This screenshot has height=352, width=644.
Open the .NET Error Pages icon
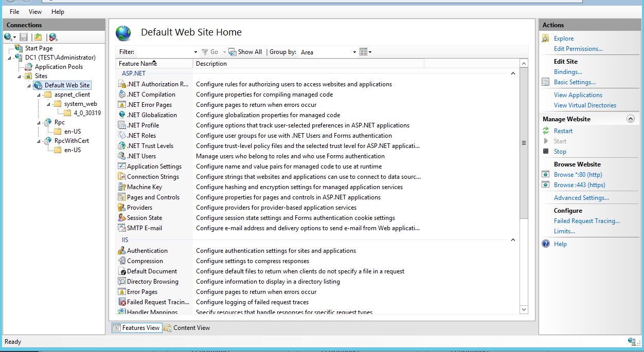point(122,105)
